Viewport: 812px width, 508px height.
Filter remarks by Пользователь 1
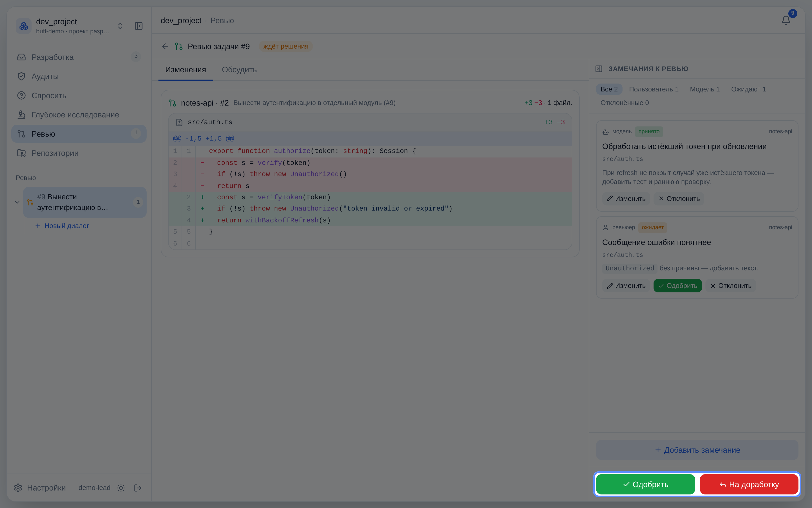pos(654,89)
